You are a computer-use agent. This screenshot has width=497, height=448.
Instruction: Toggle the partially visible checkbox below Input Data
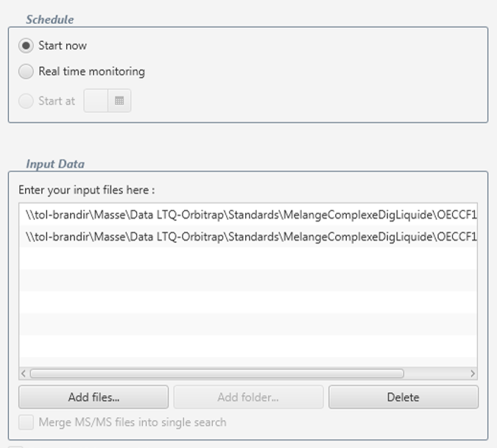click(x=15, y=445)
